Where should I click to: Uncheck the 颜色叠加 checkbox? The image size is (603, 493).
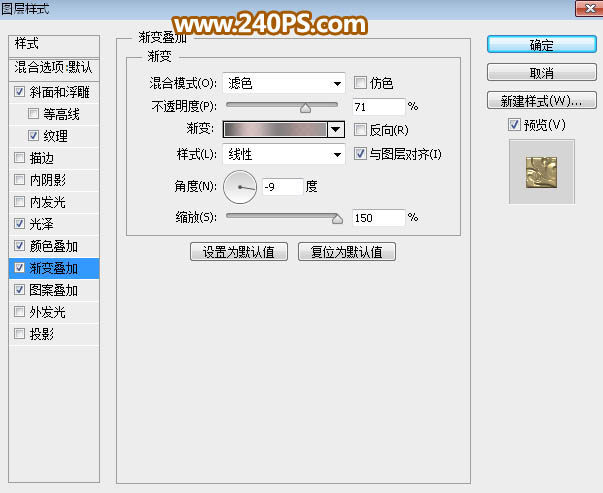[x=19, y=246]
